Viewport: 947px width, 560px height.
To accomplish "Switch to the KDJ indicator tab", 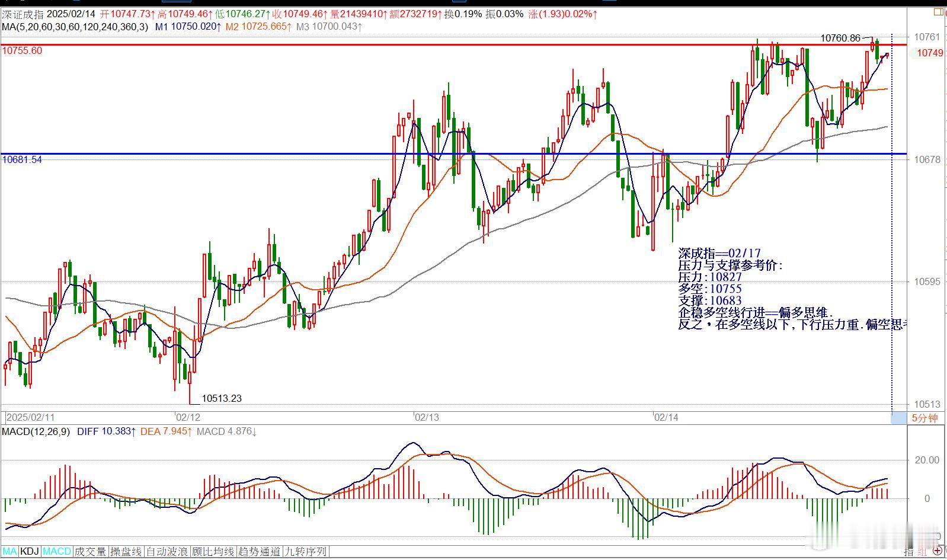I will (x=30, y=552).
